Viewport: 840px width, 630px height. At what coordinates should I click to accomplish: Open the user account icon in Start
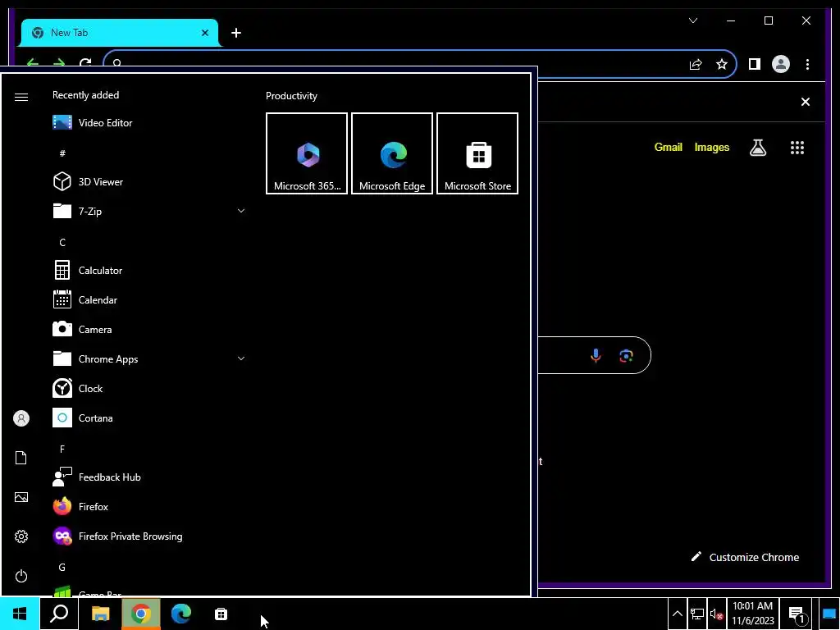click(x=21, y=418)
